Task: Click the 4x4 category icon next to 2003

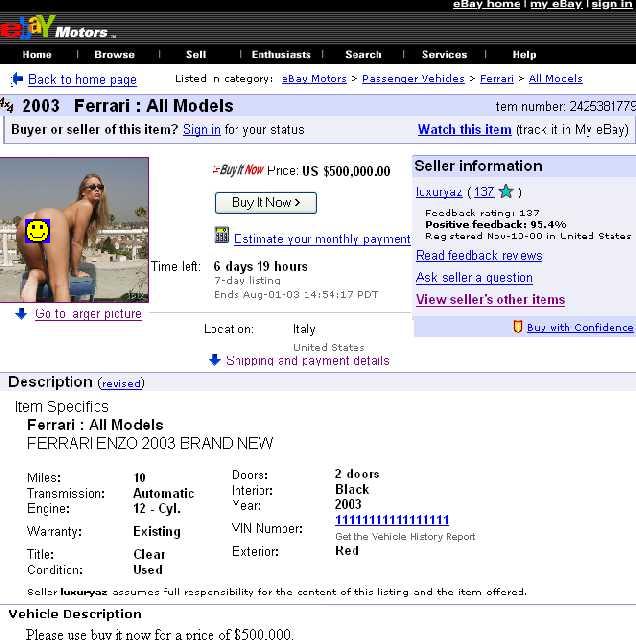Action: click(7, 105)
